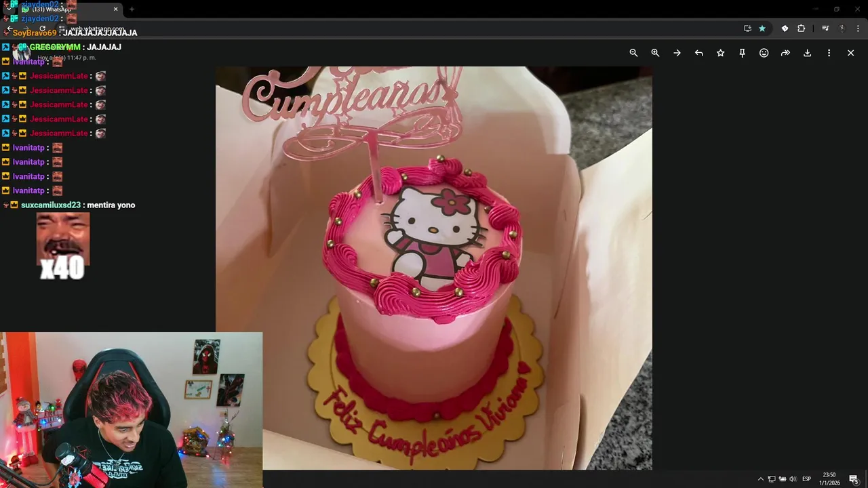This screenshot has width=868, height=488.
Task: Forward the cake photo
Action: 785,53
